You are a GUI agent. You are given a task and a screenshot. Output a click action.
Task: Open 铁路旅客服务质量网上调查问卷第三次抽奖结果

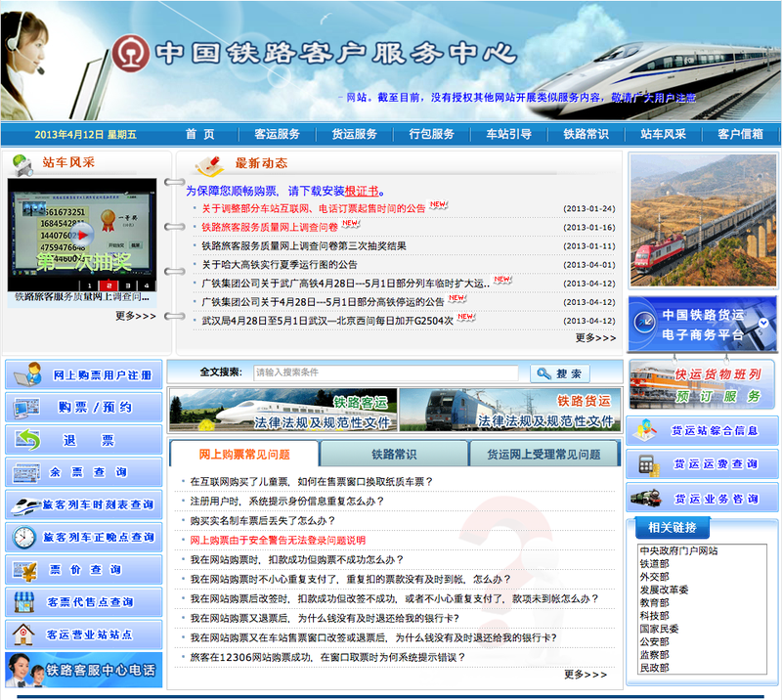coord(304,246)
